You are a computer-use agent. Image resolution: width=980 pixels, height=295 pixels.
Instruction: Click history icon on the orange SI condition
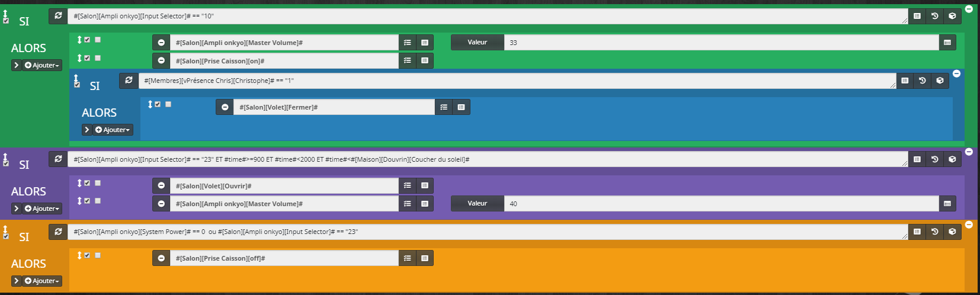[x=934, y=232]
